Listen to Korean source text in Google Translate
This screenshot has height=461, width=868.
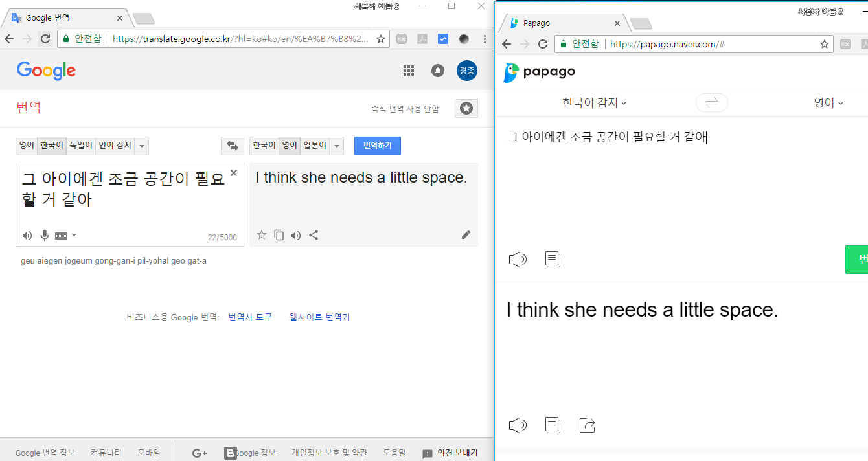[27, 236]
